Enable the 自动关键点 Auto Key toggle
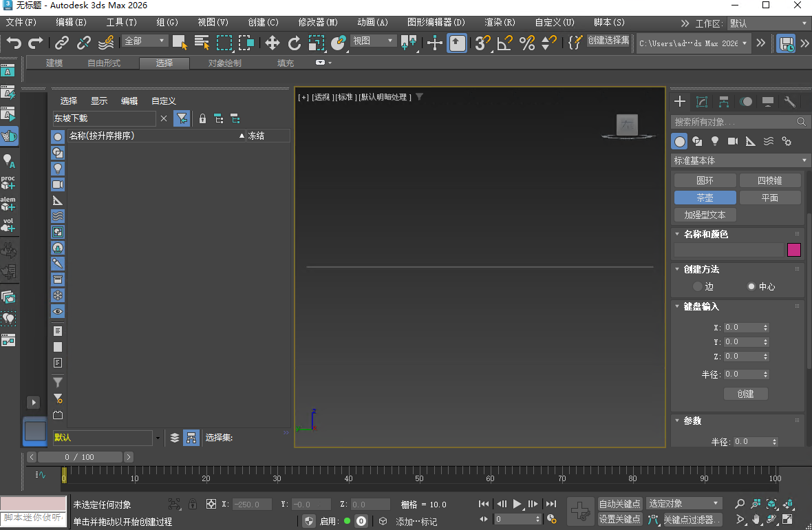Viewport: 812px width, 530px height. [619, 503]
